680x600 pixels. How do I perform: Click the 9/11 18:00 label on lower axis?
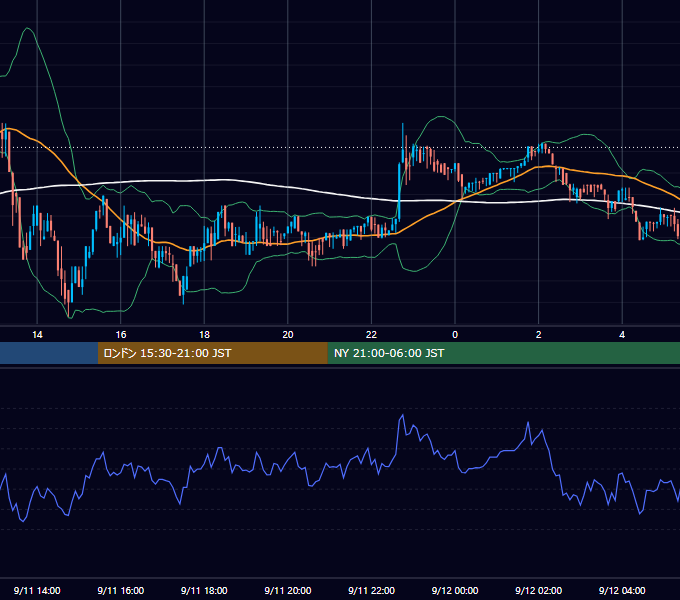coord(204,590)
